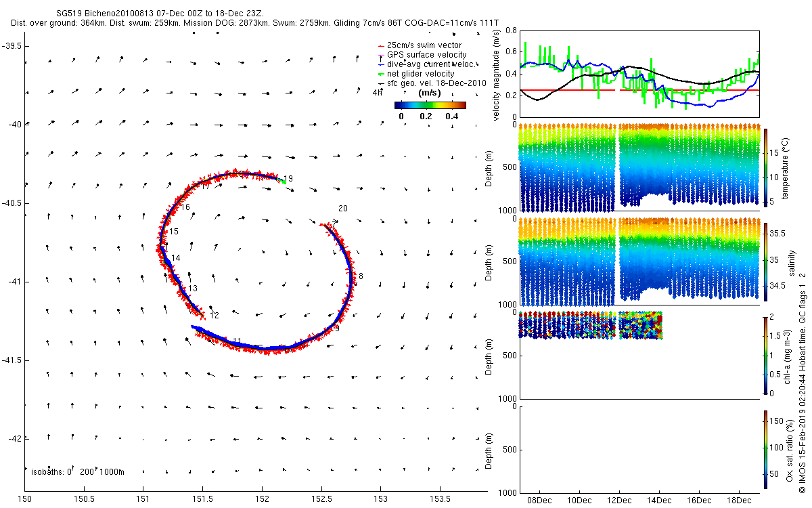This screenshot has width=812, height=508.
Task: Click track day marker '12'
Action: (x=215, y=316)
